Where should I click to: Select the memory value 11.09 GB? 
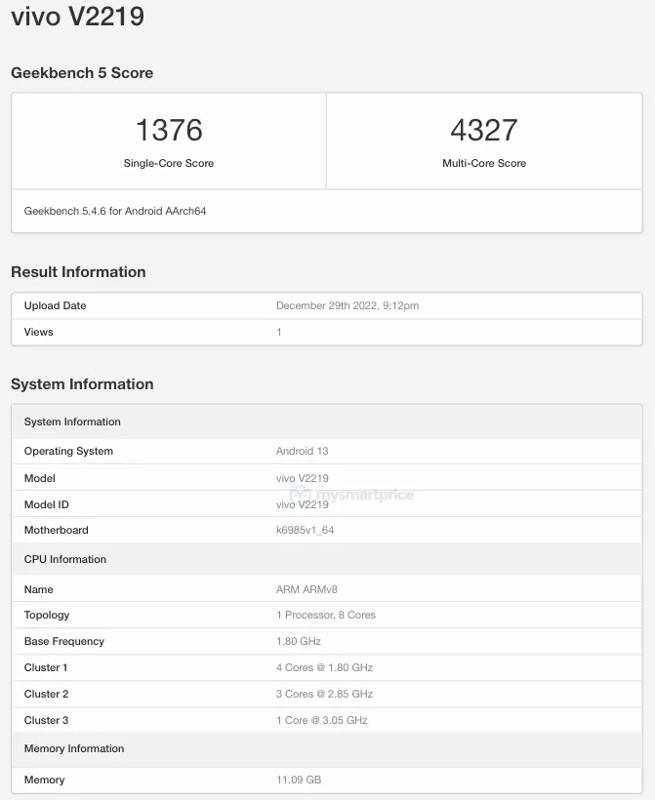299,780
